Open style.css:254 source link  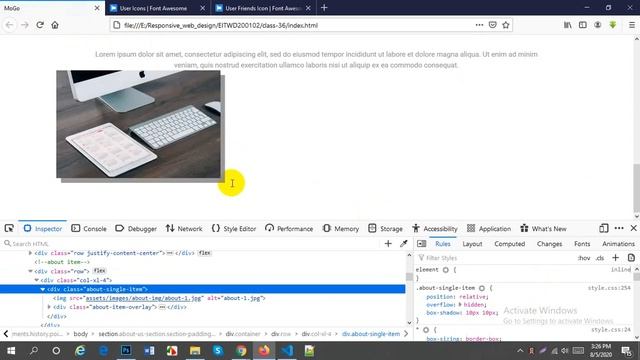(609, 288)
